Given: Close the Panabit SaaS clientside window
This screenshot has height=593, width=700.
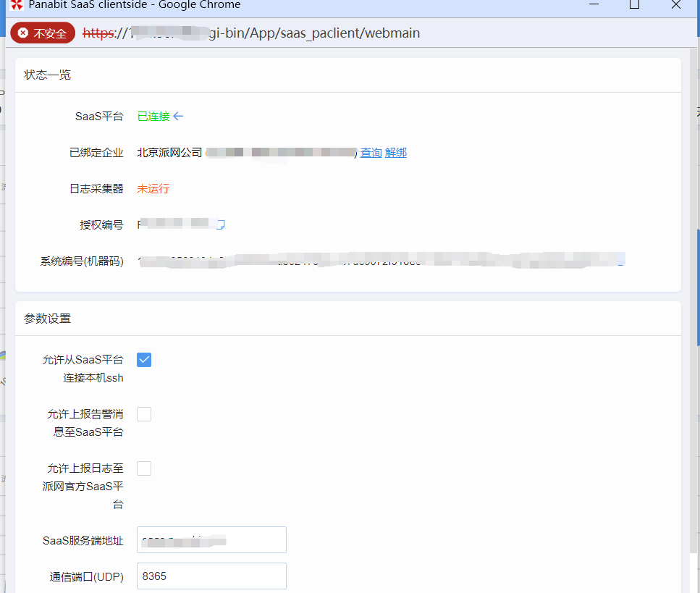Looking at the screenshot, I should [676, 4].
